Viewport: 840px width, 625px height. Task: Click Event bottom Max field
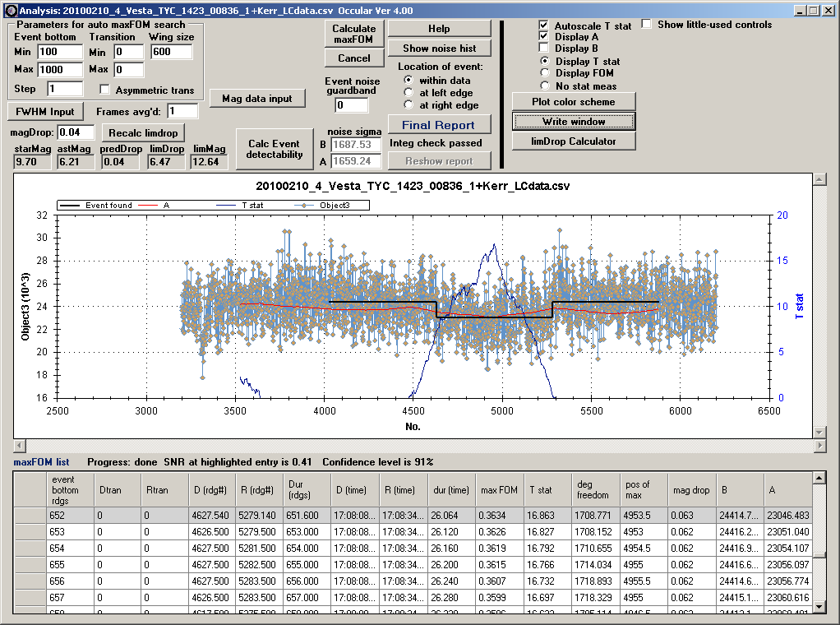click(60, 69)
